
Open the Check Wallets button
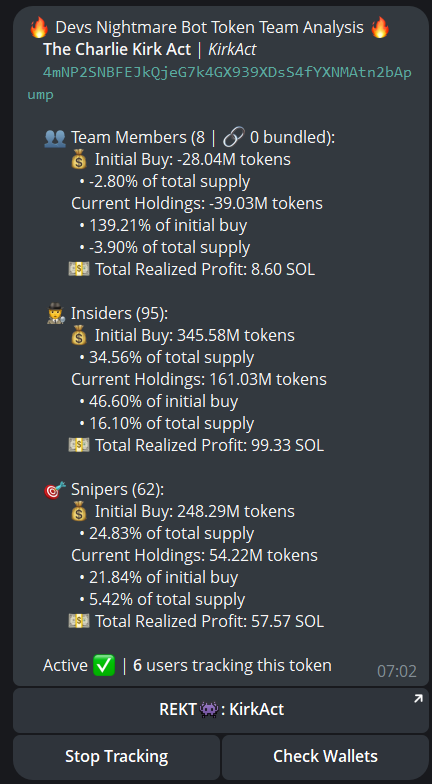(x=325, y=756)
